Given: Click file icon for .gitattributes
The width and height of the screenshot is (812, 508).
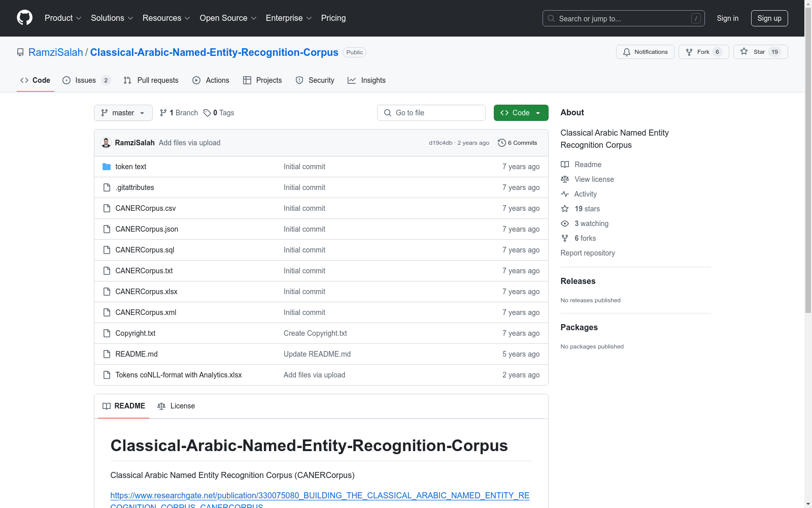Looking at the screenshot, I should (x=107, y=187).
